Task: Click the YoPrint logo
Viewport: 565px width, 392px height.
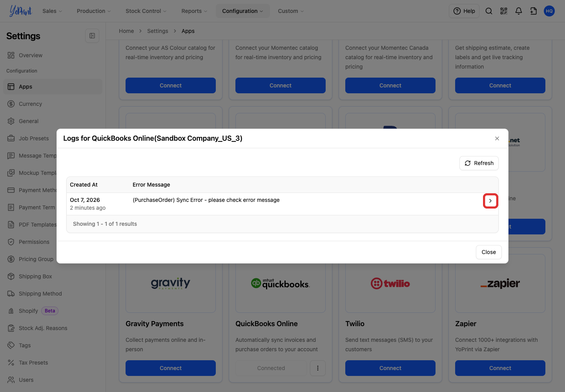Action: [x=20, y=11]
